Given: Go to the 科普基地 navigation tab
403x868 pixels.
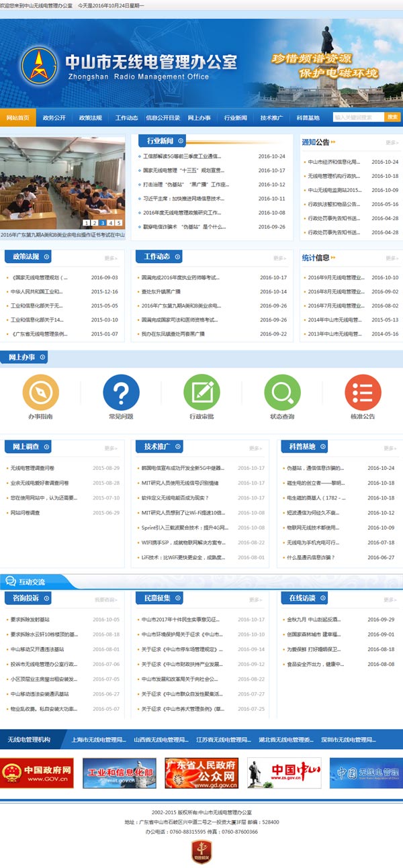Looking at the screenshot, I should coord(308,117).
